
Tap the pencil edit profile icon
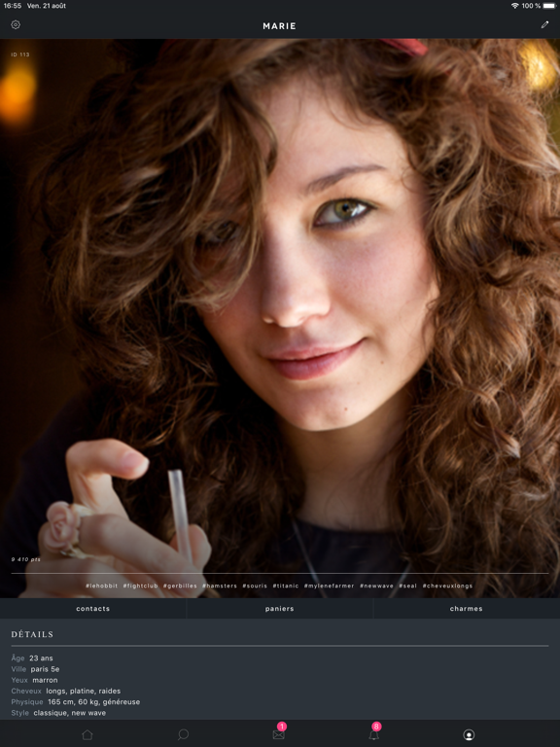[x=544, y=24]
